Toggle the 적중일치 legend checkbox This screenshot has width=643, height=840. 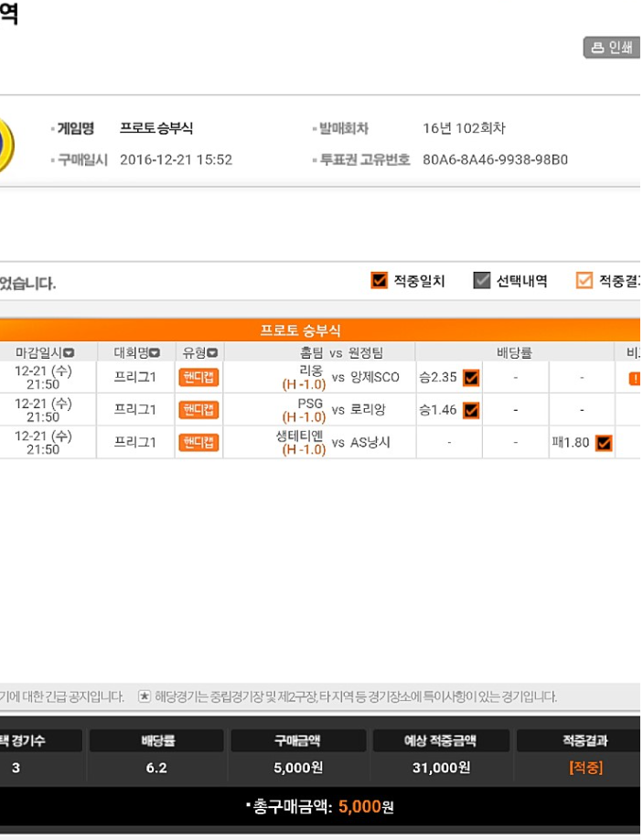379,280
